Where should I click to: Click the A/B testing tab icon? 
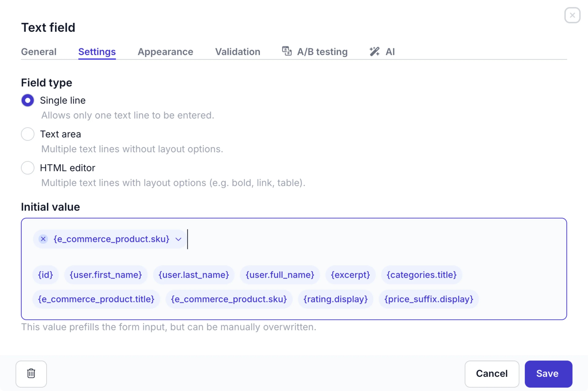(x=286, y=51)
